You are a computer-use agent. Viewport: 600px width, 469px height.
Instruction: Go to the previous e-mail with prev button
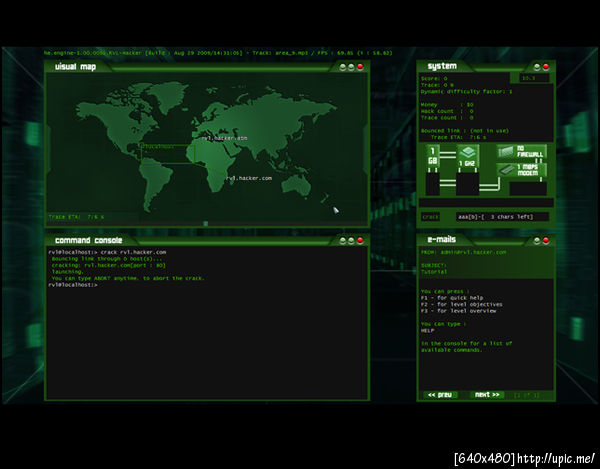click(440, 395)
